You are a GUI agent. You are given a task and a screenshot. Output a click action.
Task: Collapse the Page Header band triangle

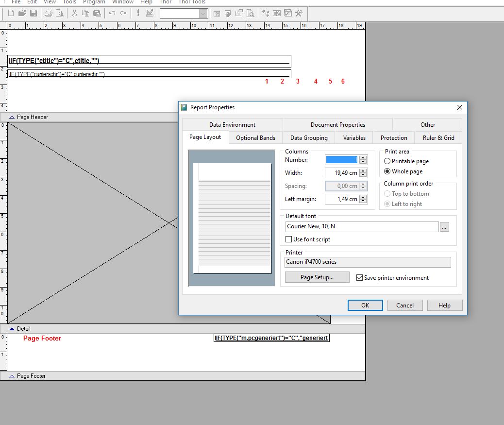click(x=12, y=117)
